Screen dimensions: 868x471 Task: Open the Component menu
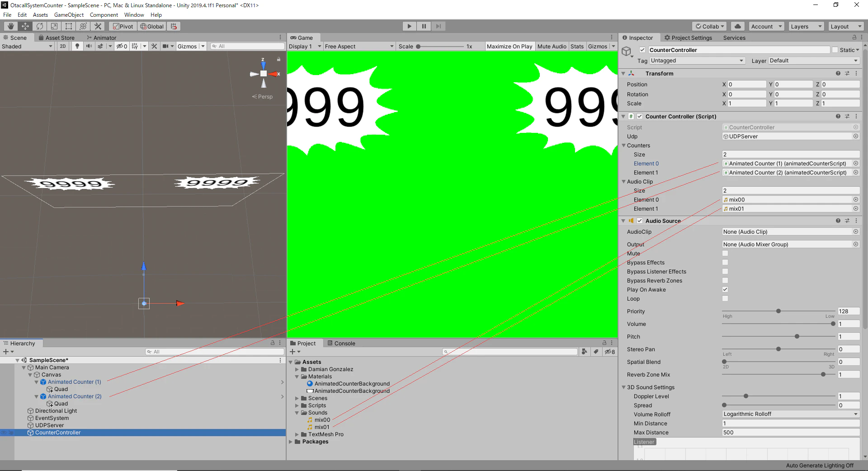point(104,15)
